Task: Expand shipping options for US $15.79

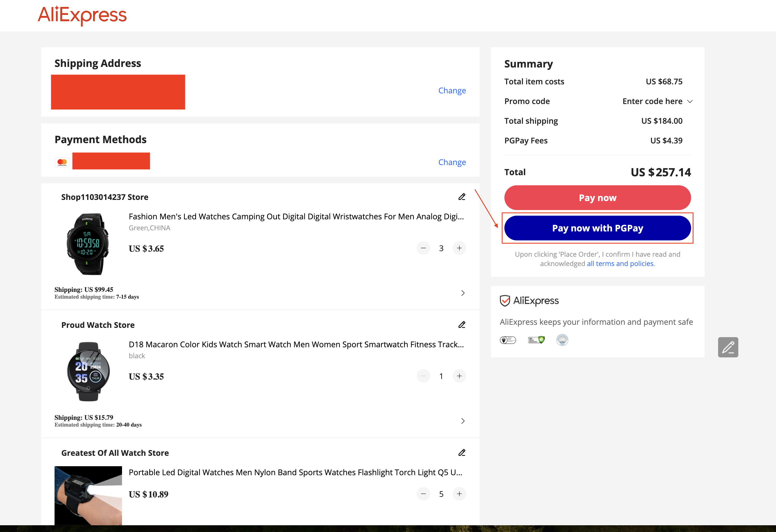Action: click(x=463, y=421)
